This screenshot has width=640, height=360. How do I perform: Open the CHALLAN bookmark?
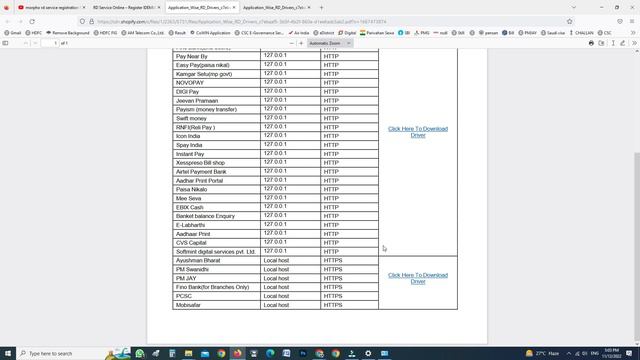pos(581,33)
